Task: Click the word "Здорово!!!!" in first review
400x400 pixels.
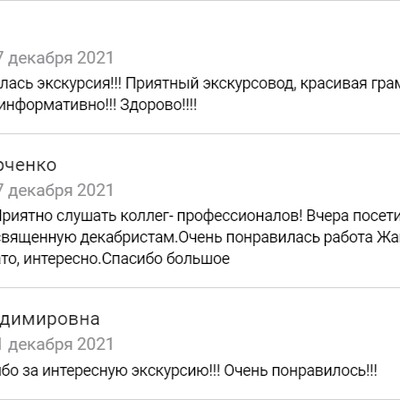Action: (158, 105)
